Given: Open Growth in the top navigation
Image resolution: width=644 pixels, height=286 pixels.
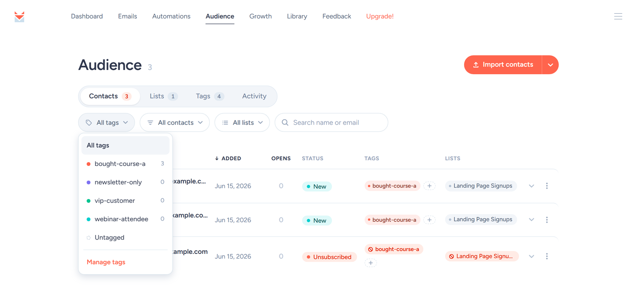Looking at the screenshot, I should tap(260, 16).
